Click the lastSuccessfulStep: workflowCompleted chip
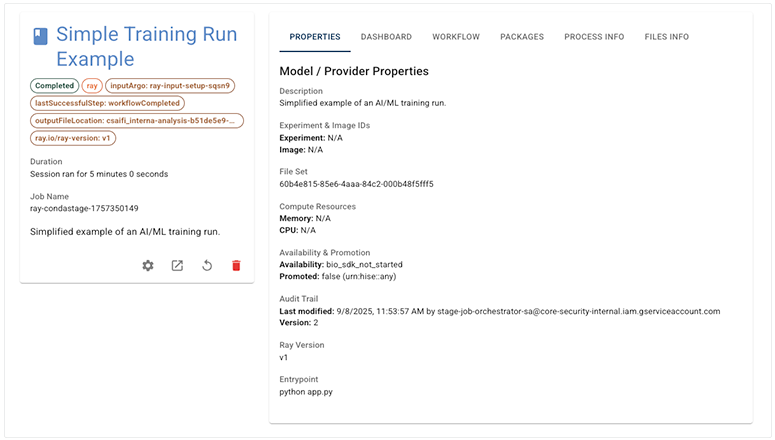The height and width of the screenshot is (440, 775). pos(107,103)
